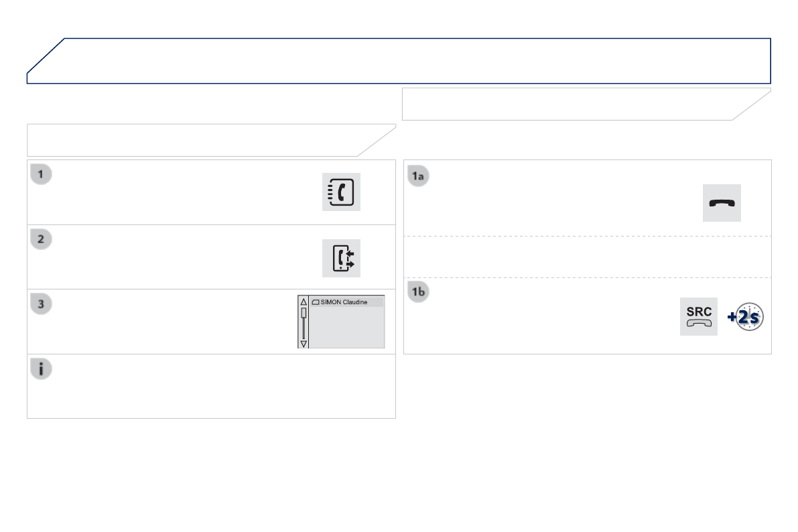This screenshot has width=798, height=532.
Task: Click the contact list scrollbar thumb
Action: [x=303, y=313]
